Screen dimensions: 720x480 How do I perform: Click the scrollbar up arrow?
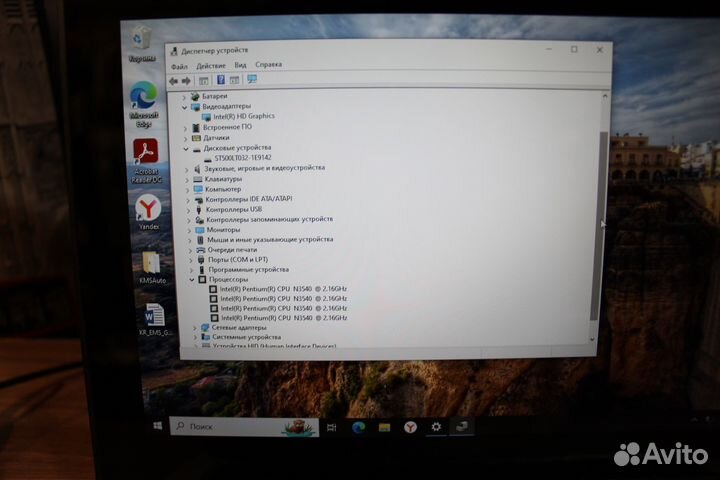(x=605, y=96)
